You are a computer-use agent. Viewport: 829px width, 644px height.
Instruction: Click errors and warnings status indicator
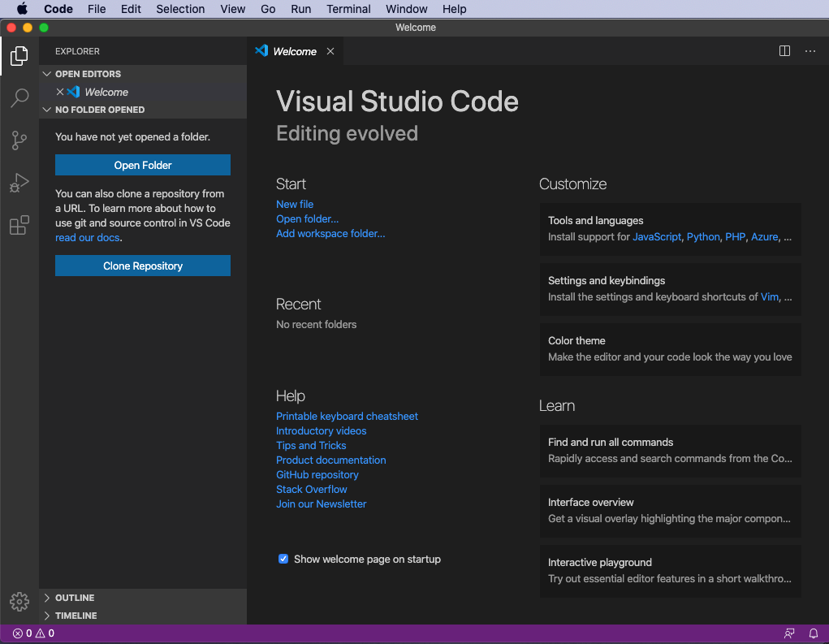click(33, 633)
